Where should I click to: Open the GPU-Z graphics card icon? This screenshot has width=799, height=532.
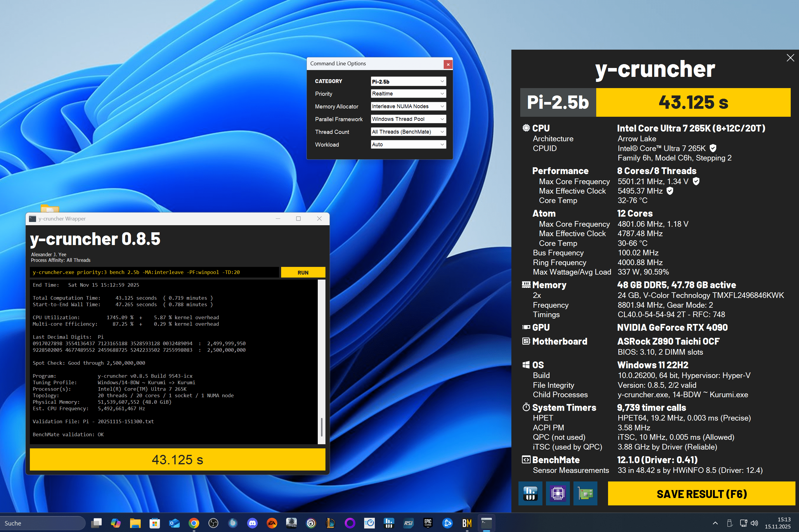coord(585,493)
